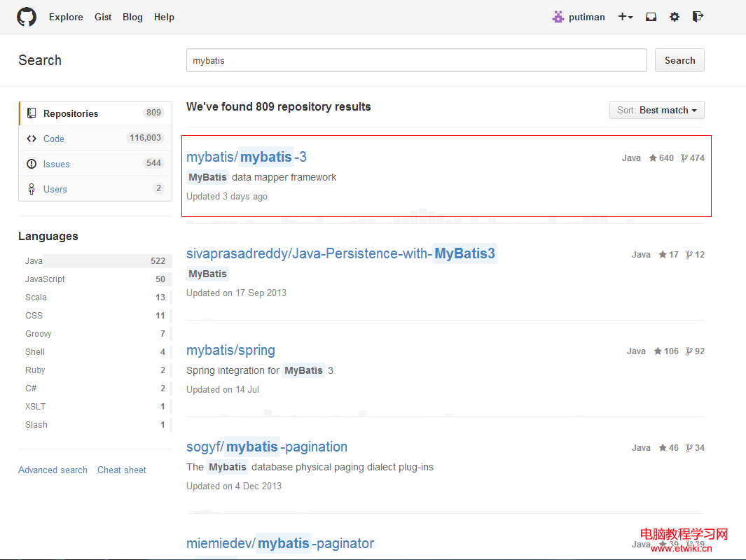Open the create new plus dropdown
Viewport: 746px width, 560px height.
625,17
